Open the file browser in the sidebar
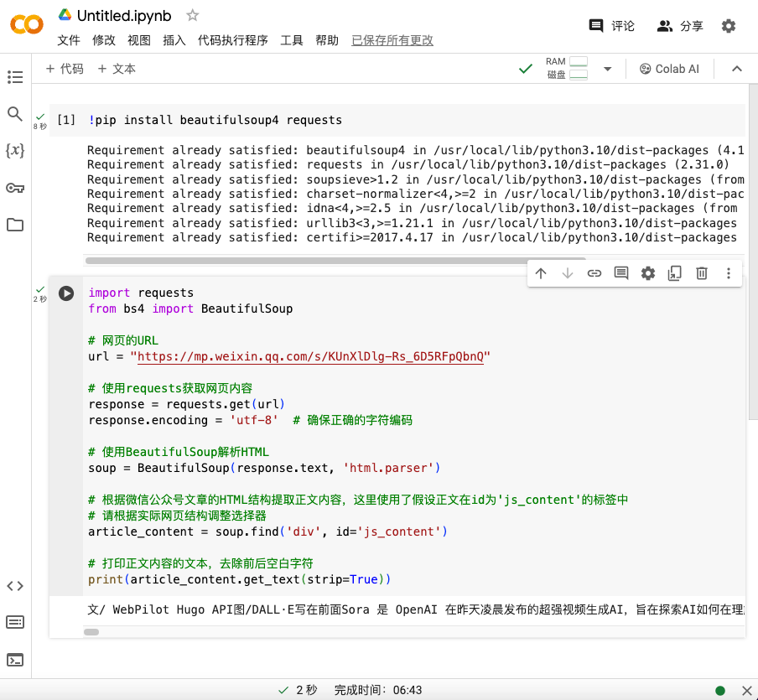The height and width of the screenshot is (700, 758). coord(14,225)
